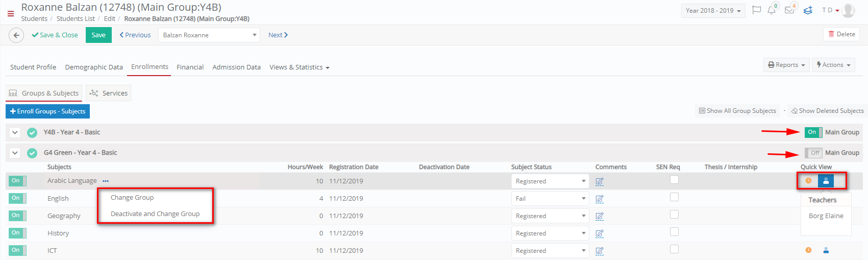Switch to the Financial tab
The height and width of the screenshot is (260, 868).
click(x=190, y=67)
